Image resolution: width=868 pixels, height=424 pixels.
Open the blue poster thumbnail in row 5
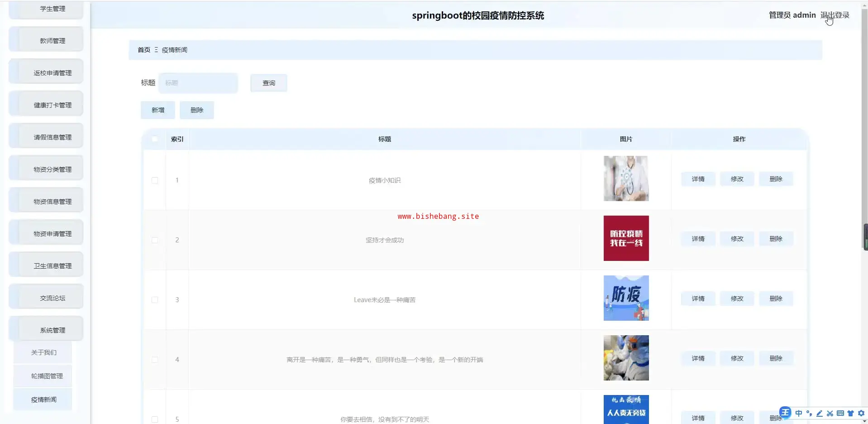coord(626,410)
